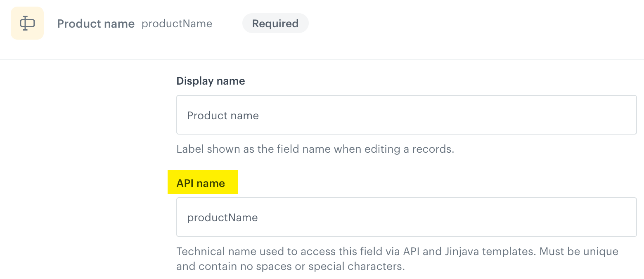Click the Product name title in the header bar

click(x=96, y=24)
